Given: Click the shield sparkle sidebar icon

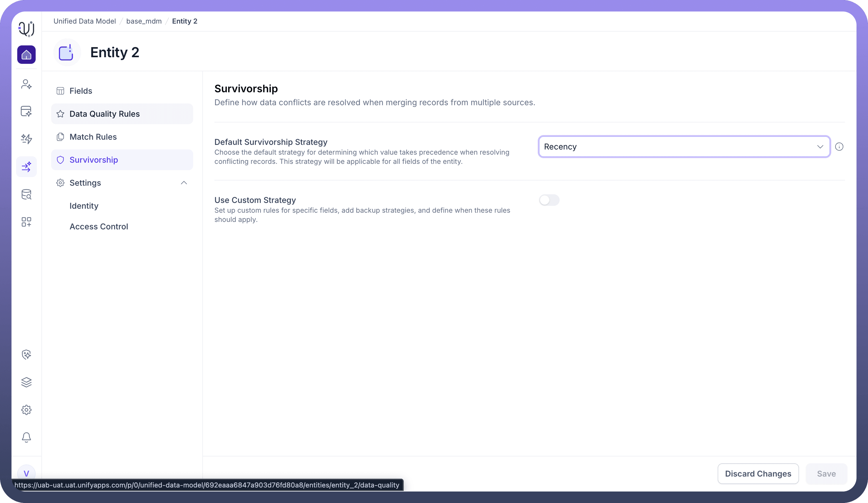Looking at the screenshot, I should tap(26, 354).
